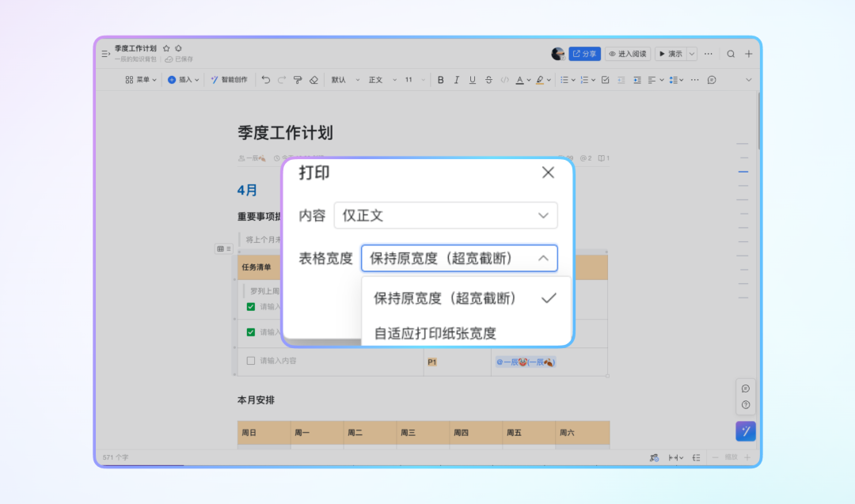Screen dimensions: 855x504
Task: Select the format painter icon
Action: tap(298, 80)
